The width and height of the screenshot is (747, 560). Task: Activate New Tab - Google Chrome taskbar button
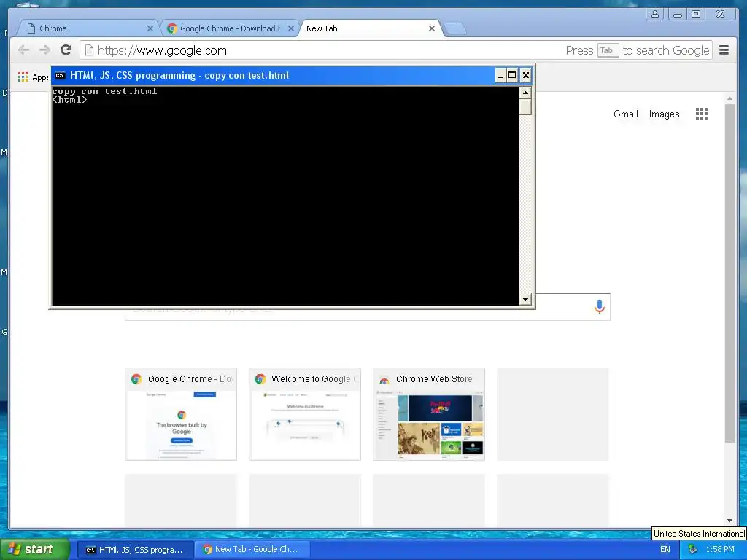[x=252, y=550]
